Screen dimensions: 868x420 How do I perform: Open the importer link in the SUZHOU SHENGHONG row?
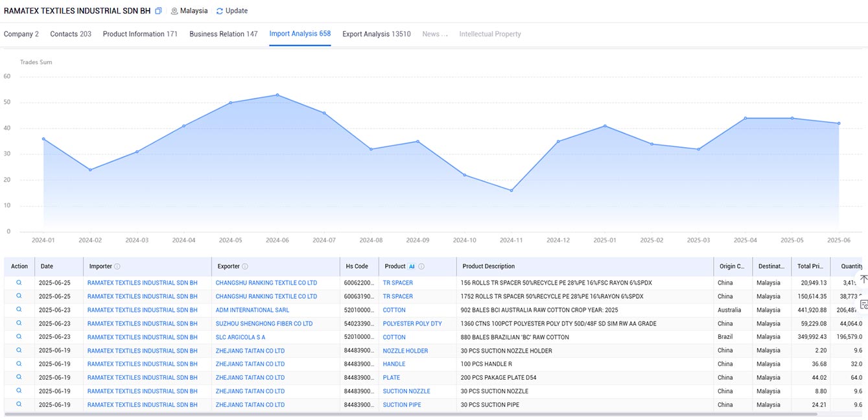[143, 323]
